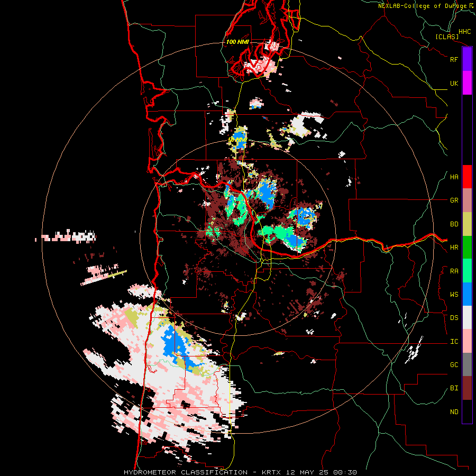Image resolution: width=476 pixels, height=476 pixels.
Task: Click the HA legend label
Action: click(x=454, y=177)
